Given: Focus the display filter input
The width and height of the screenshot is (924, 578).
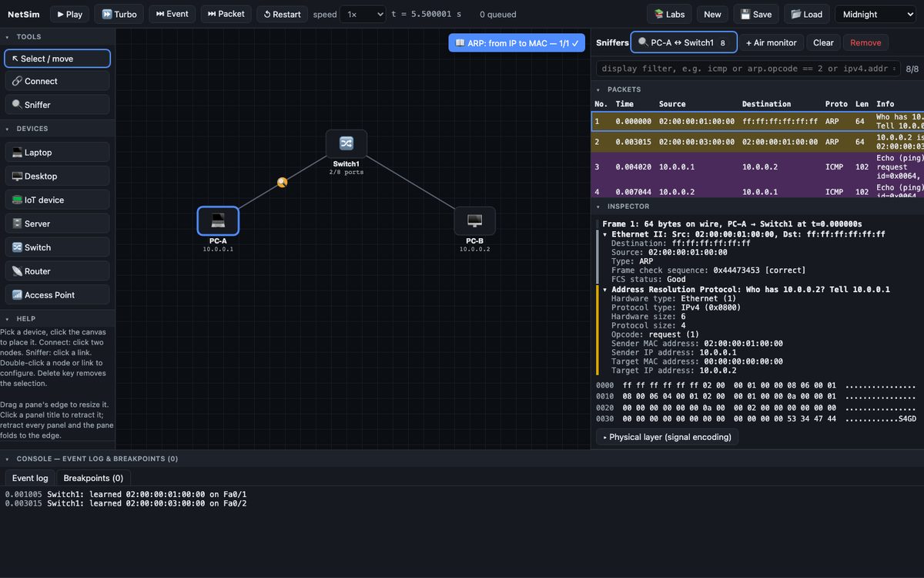Looking at the screenshot, I should (748, 69).
